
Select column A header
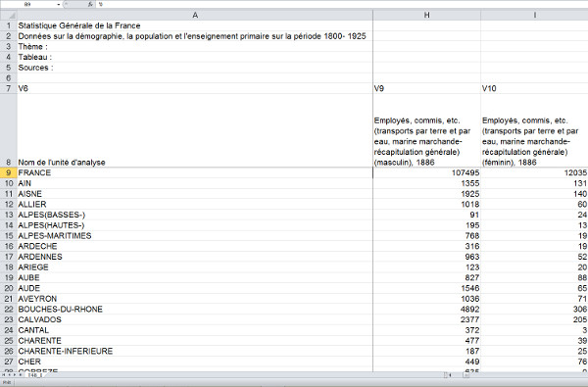coord(195,15)
